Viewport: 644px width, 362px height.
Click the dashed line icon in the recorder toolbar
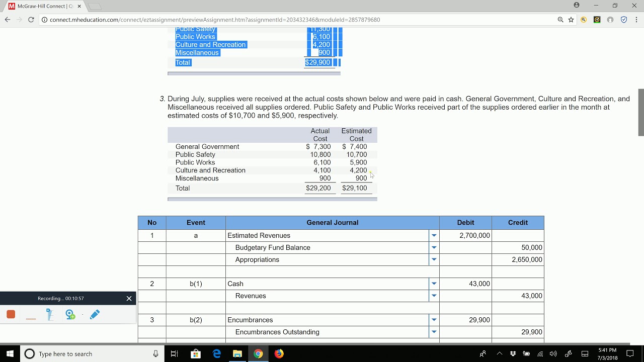click(x=31, y=318)
